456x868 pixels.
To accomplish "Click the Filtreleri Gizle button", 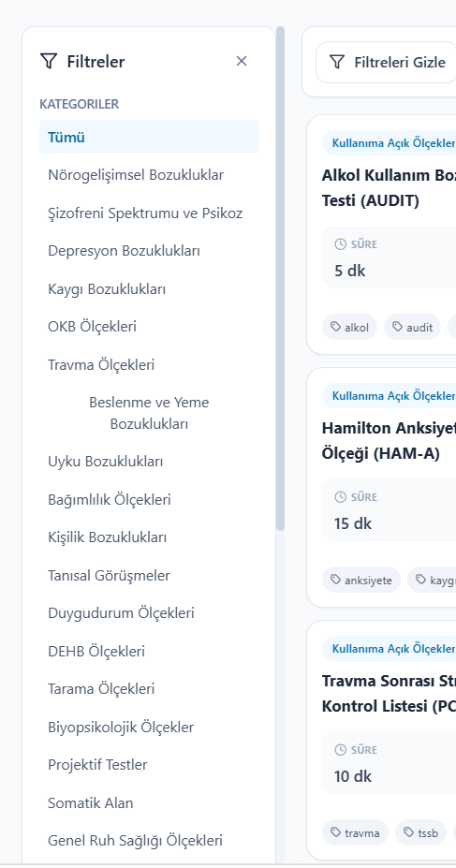I will tap(386, 62).
